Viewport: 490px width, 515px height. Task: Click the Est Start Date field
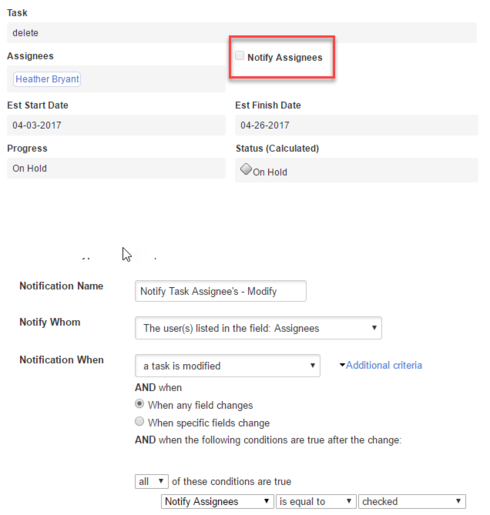coord(116,125)
